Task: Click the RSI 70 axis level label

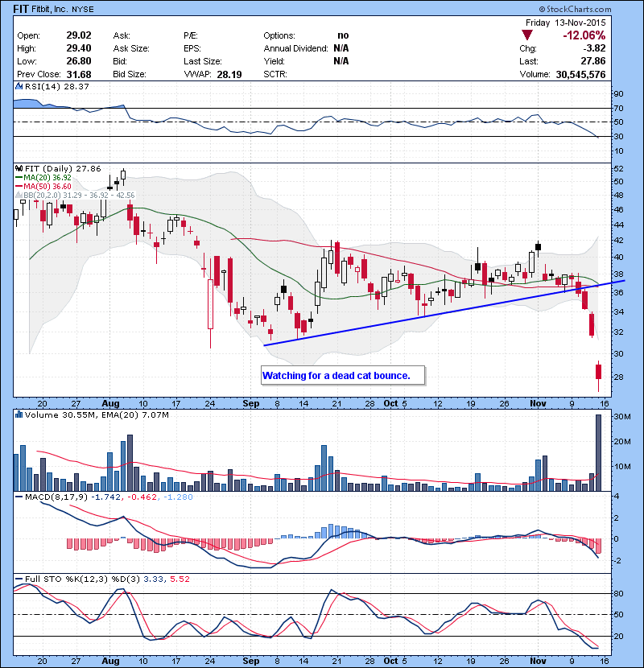Action: tap(618, 108)
